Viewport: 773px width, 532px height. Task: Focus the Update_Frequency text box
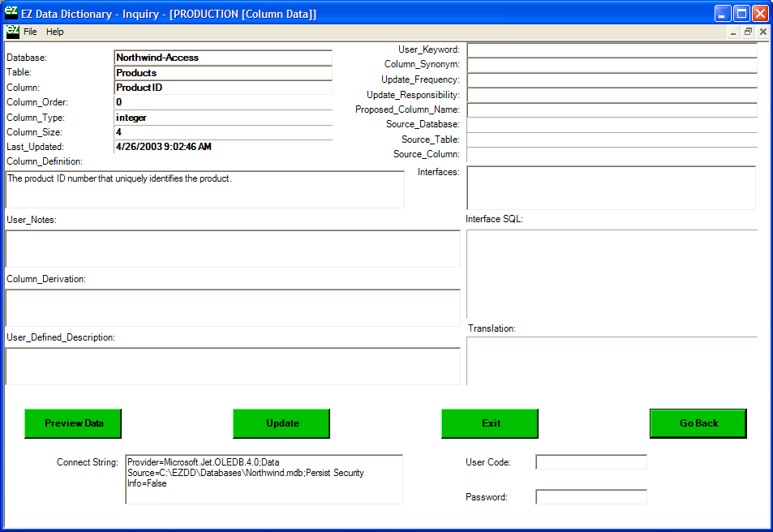[x=612, y=80]
